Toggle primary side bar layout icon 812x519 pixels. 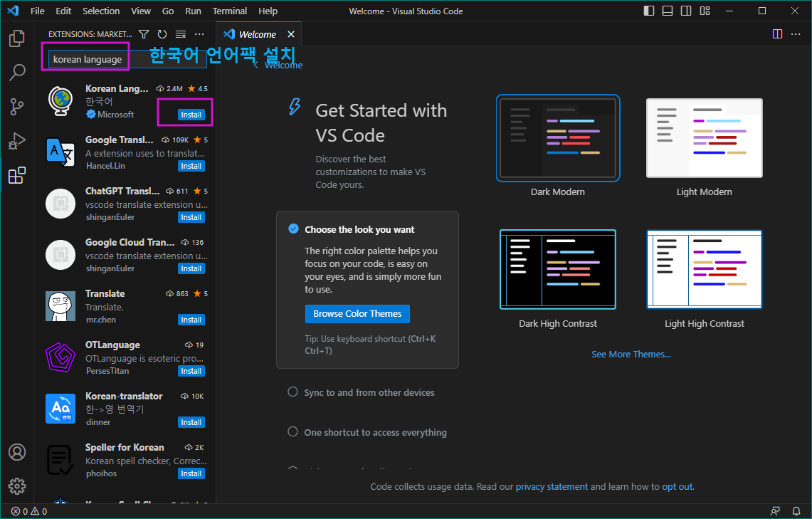(649, 11)
